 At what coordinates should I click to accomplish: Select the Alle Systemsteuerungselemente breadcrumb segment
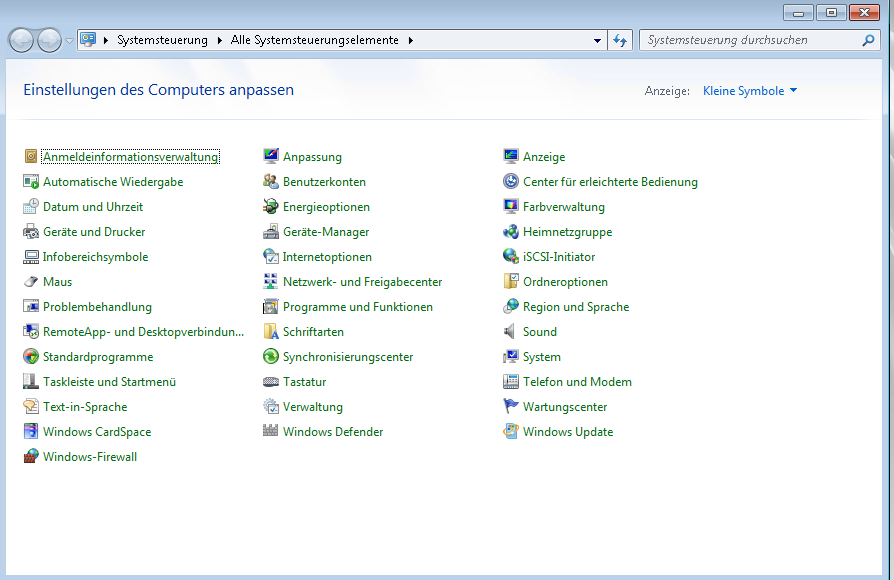click(315, 40)
